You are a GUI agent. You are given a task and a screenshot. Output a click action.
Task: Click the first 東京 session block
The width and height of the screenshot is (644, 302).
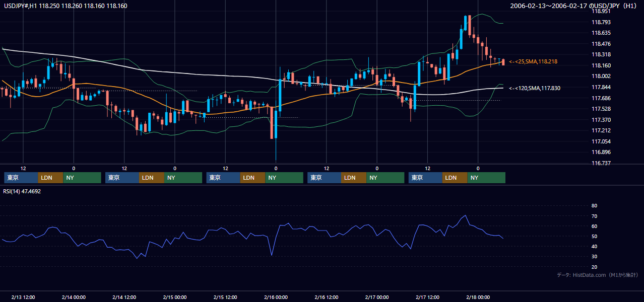[21, 178]
